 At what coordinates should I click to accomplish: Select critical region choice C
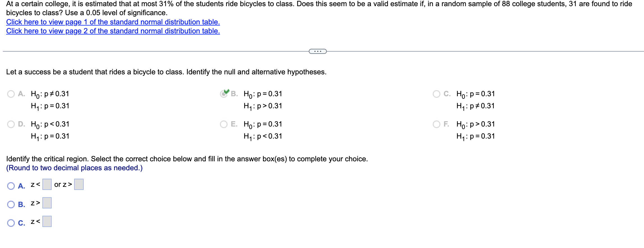[11, 222]
